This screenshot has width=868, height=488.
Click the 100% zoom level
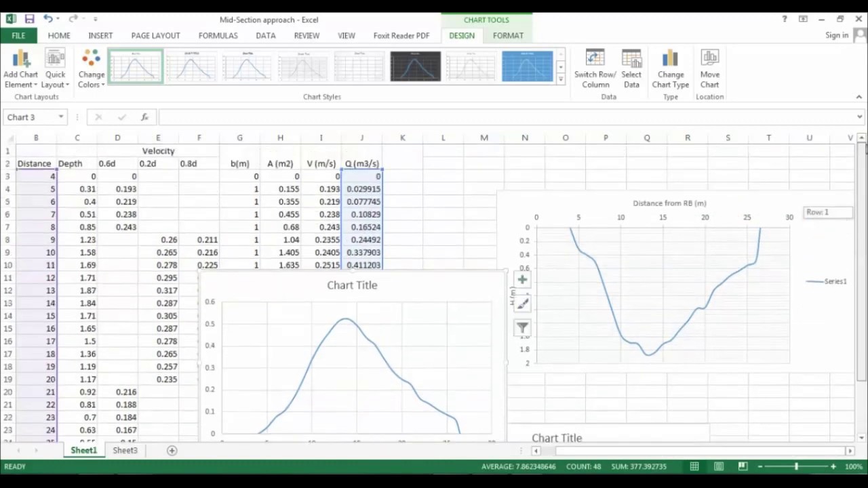(x=853, y=466)
